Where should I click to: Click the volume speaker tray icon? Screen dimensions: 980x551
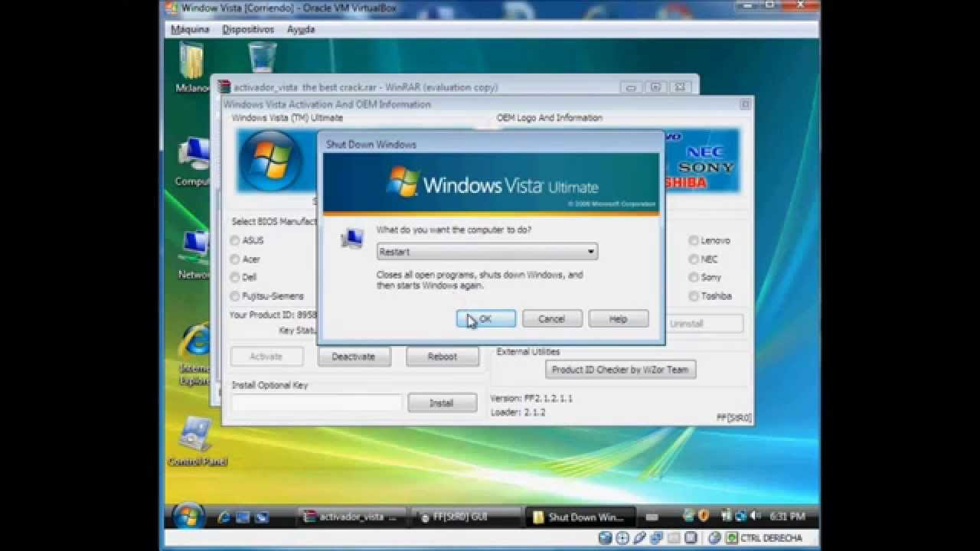pos(756,517)
